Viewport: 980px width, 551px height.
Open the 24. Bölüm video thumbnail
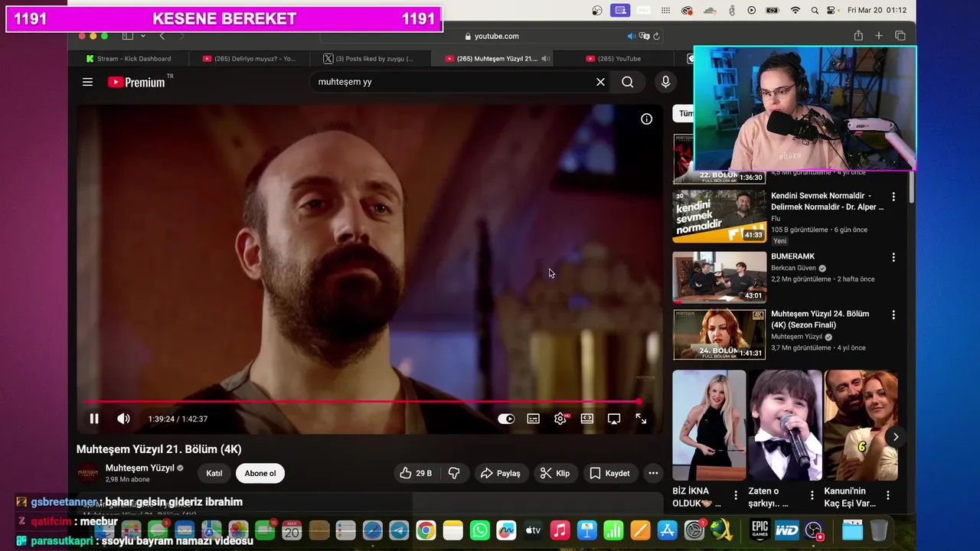(x=720, y=334)
